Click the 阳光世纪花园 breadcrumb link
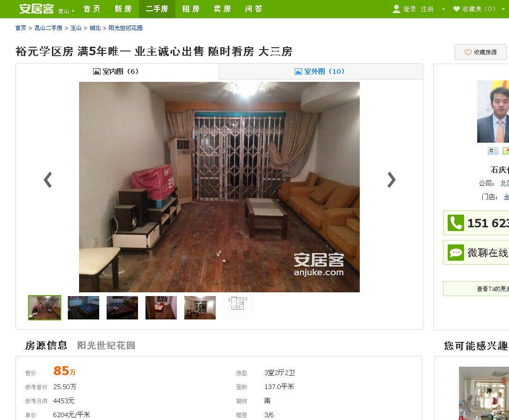Viewport: 509px width, 420px height. [x=125, y=28]
